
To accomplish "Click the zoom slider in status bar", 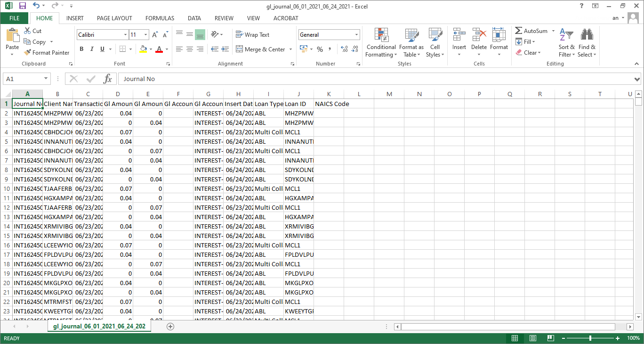I will coord(590,338).
